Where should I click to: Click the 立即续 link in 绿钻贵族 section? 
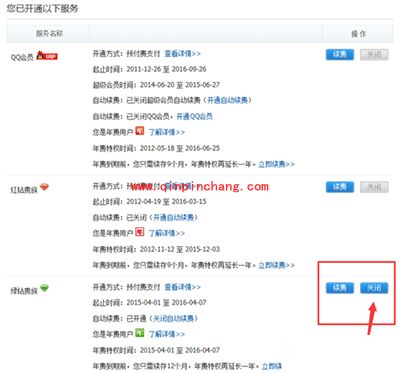point(272,366)
